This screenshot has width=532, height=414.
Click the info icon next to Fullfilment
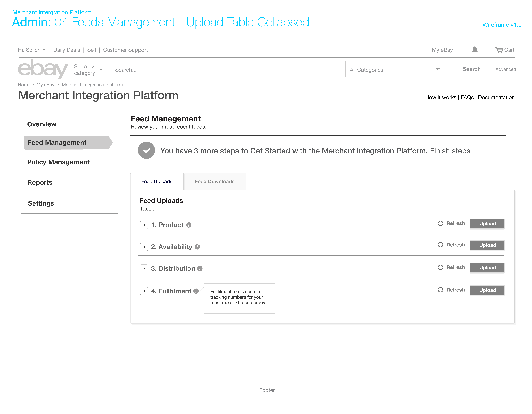pyautogui.click(x=196, y=291)
